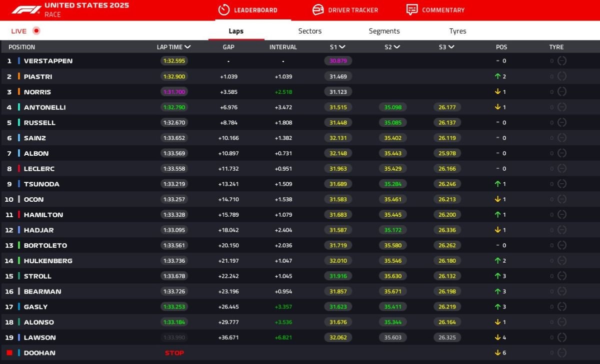Click Piastri's green position-gain arrow

pos(497,76)
